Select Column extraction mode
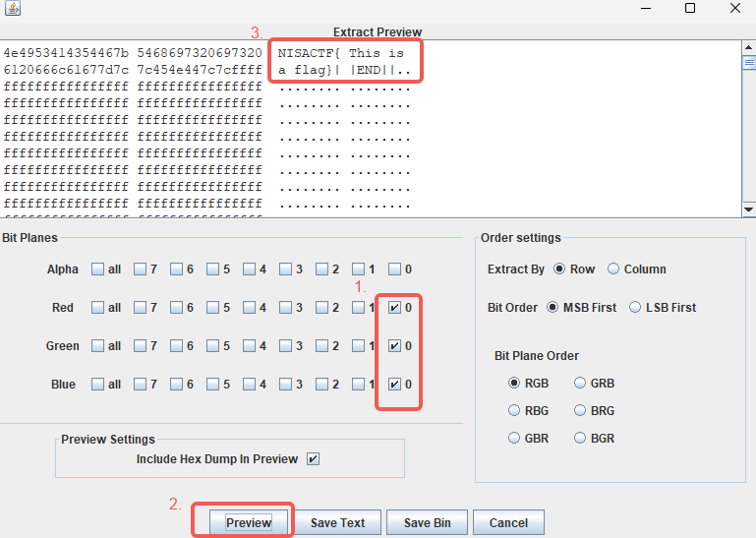756x538 pixels. click(x=614, y=269)
